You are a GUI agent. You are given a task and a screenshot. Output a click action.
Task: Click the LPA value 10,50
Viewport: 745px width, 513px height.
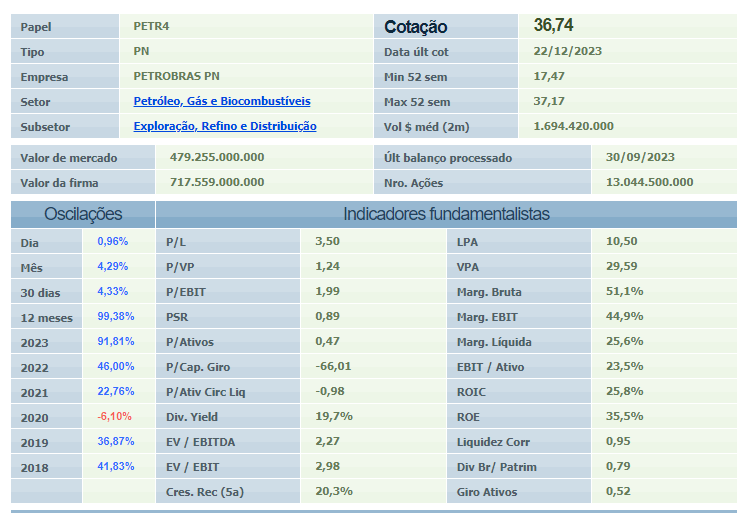tap(621, 241)
